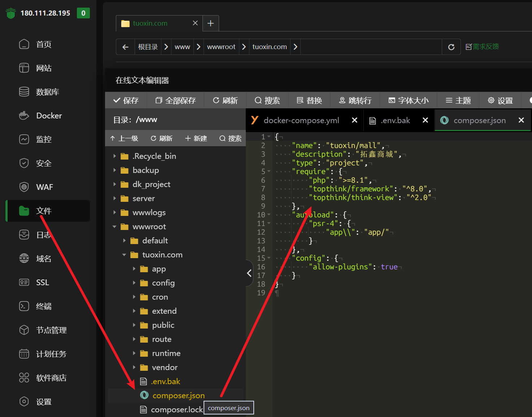Open the 网站 website icon in sidebar
532x417 pixels.
[24, 68]
